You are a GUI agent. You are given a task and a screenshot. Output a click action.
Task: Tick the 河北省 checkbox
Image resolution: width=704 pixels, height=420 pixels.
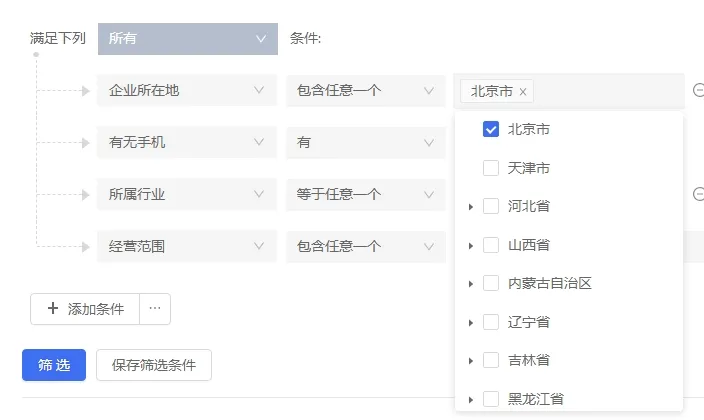(x=491, y=206)
